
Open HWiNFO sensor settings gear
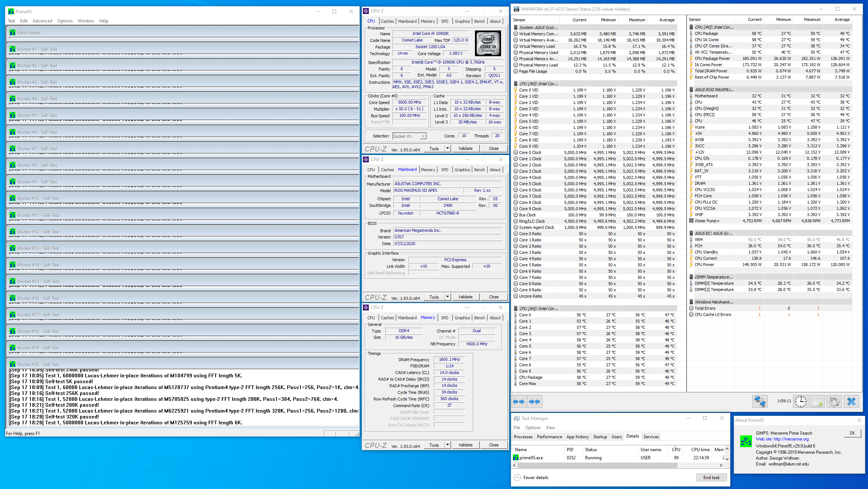[x=834, y=401]
